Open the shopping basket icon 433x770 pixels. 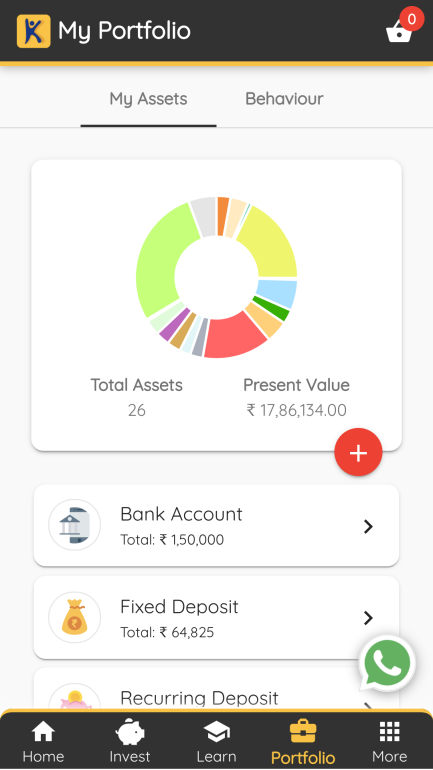[399, 32]
